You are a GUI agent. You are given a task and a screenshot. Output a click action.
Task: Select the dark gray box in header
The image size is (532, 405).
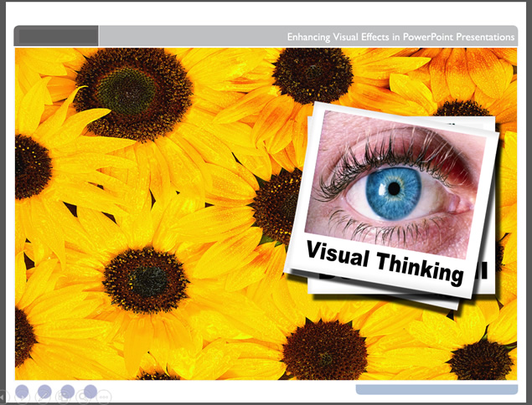click(58, 36)
